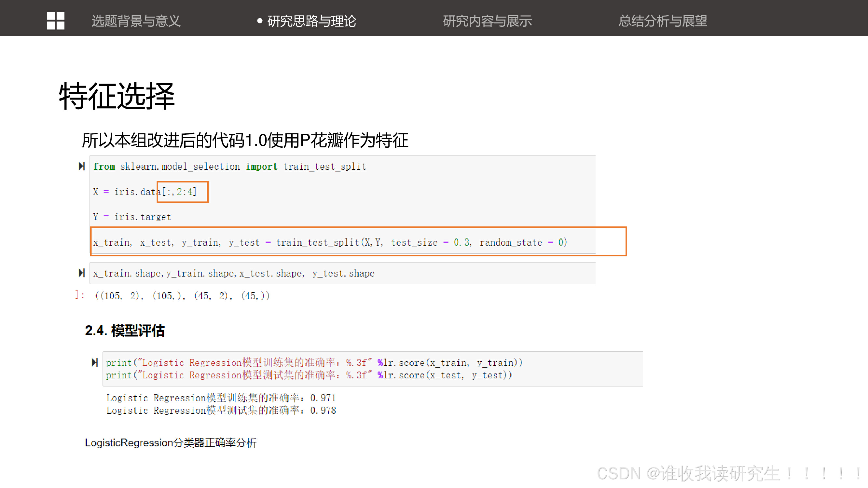The image size is (868, 488).
Task: Open the 选题背景与意义 section tab
Action: click(x=136, y=21)
